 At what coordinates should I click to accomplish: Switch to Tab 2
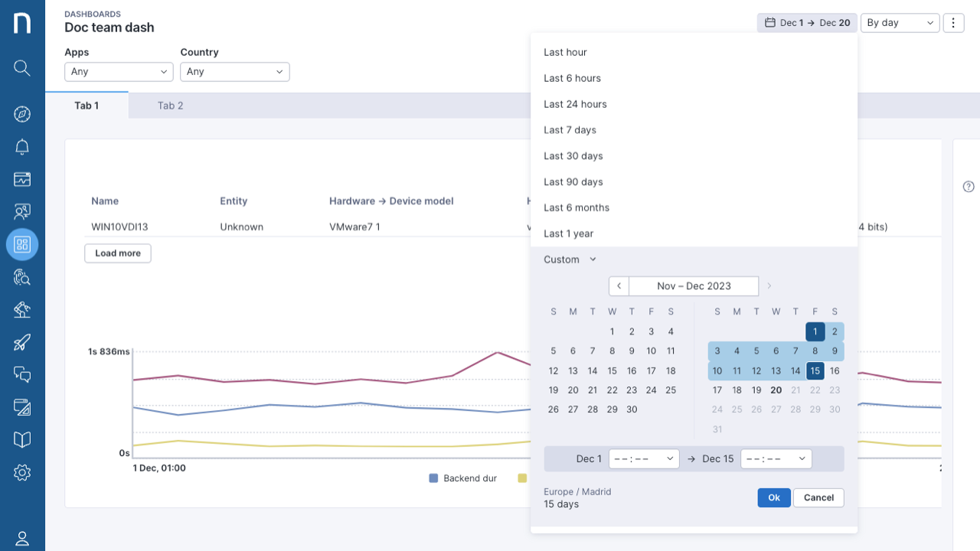(x=170, y=106)
